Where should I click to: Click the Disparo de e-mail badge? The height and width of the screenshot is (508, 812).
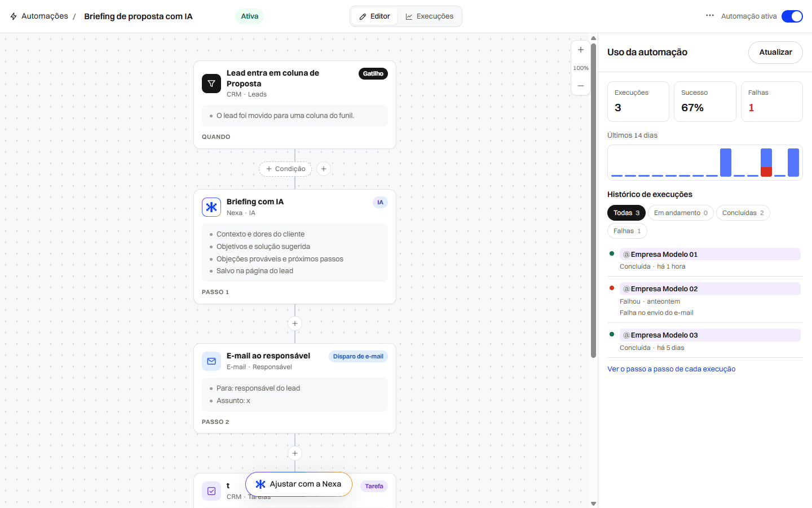tap(358, 357)
